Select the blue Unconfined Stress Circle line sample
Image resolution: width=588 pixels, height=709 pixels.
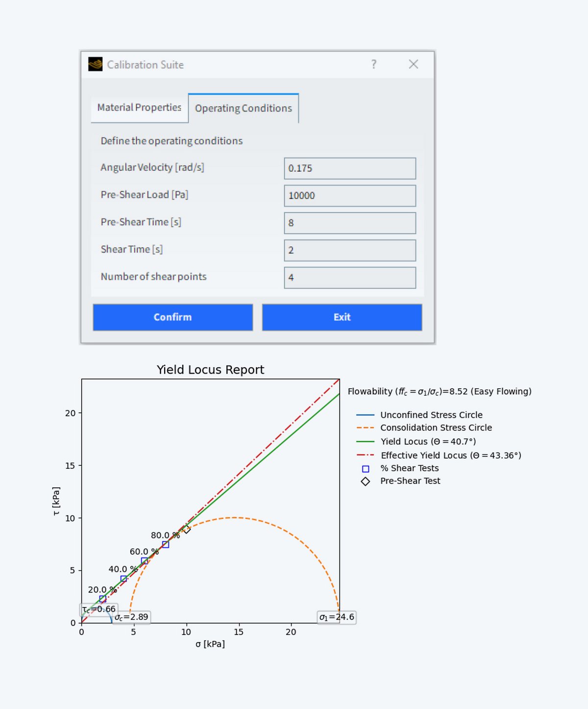[365, 415]
